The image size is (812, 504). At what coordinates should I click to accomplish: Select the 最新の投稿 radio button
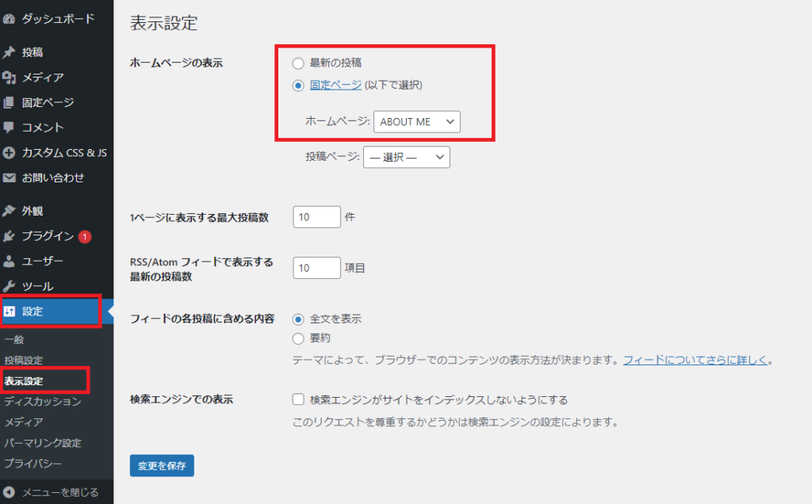298,63
